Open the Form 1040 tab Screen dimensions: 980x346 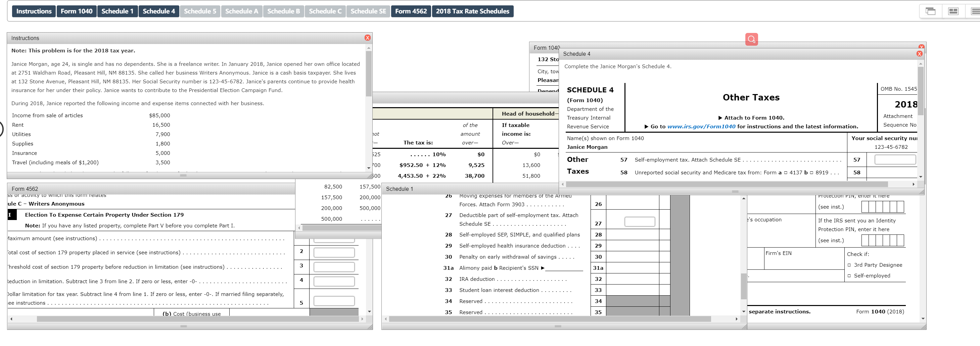point(77,11)
